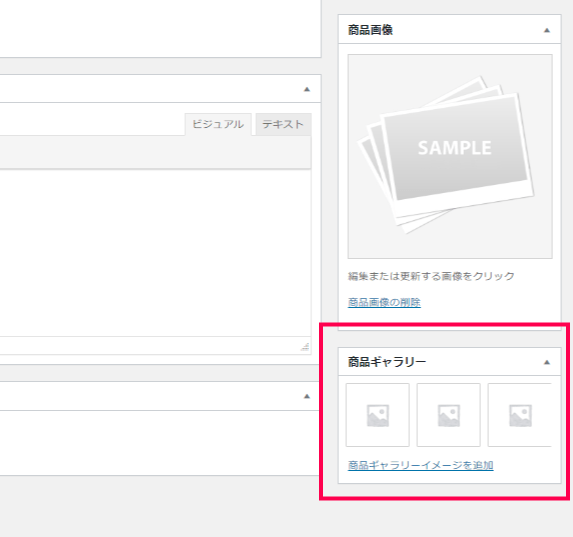Select the partially visible third gallery image icon
The height and width of the screenshot is (537, 573).
pyautogui.click(x=520, y=415)
